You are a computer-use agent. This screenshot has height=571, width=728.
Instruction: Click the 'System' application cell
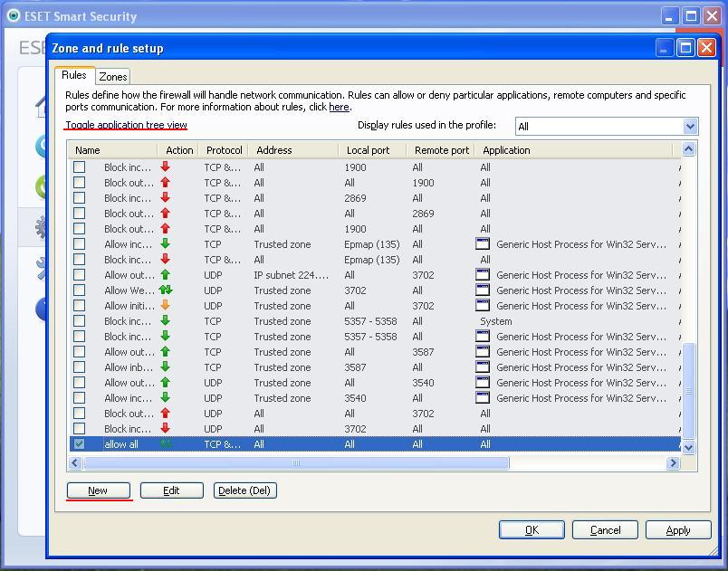(496, 321)
